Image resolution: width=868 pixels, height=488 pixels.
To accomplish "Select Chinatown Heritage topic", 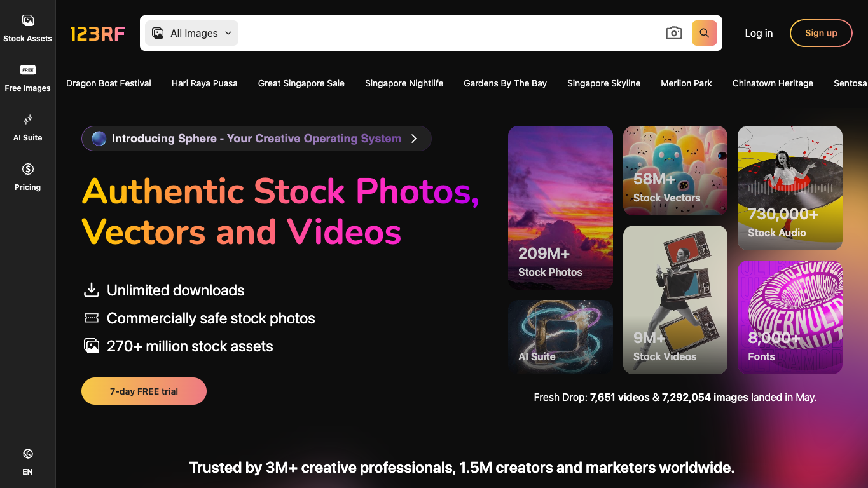I will tap(773, 83).
